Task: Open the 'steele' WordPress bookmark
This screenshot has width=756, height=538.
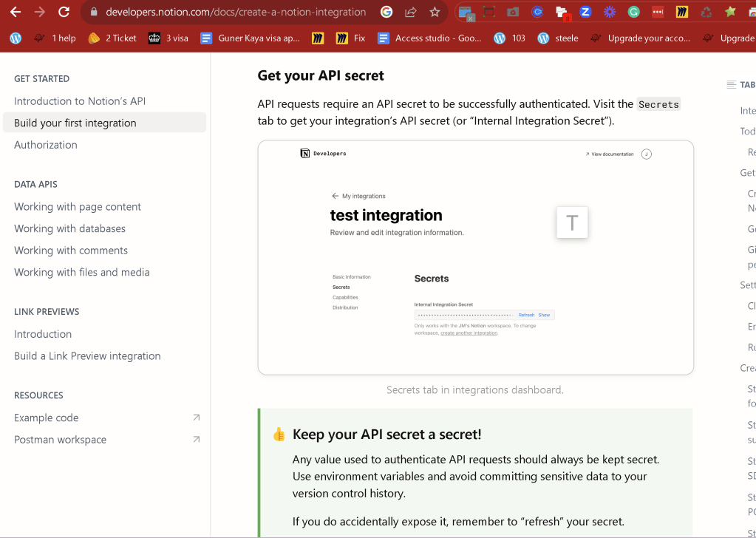Action: (x=558, y=38)
